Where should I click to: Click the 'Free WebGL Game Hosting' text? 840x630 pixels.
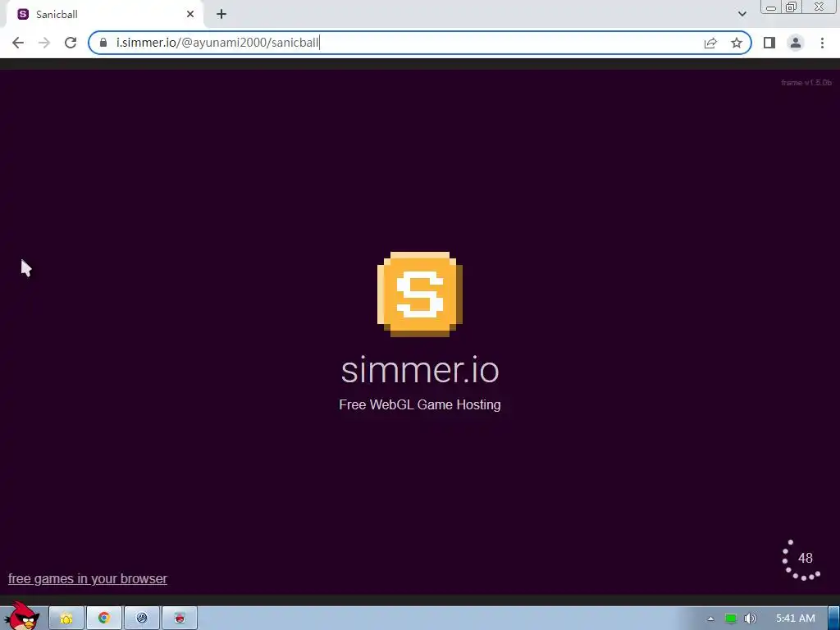coord(420,404)
